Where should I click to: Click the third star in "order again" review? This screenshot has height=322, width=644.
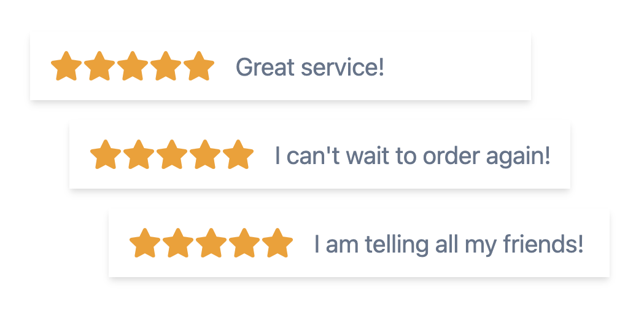click(172, 155)
